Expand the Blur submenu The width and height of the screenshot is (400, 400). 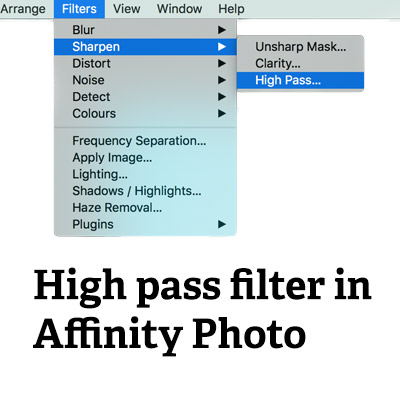pos(145,30)
